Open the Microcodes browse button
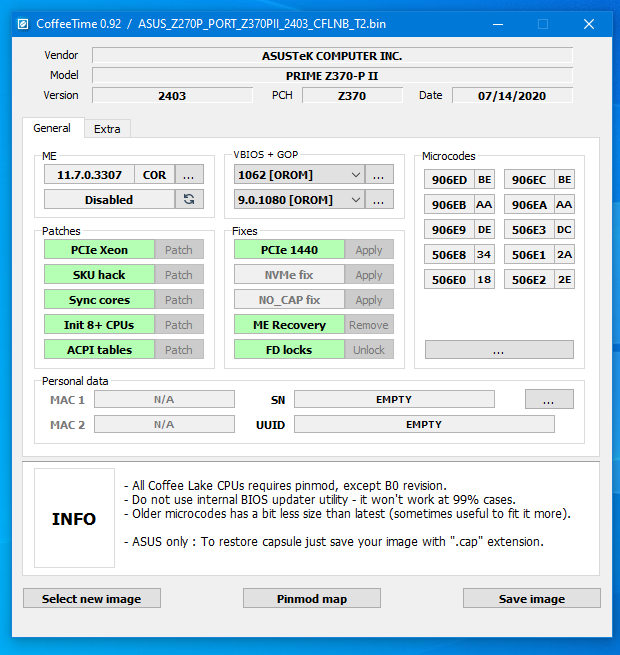The image size is (620, 655). click(499, 349)
